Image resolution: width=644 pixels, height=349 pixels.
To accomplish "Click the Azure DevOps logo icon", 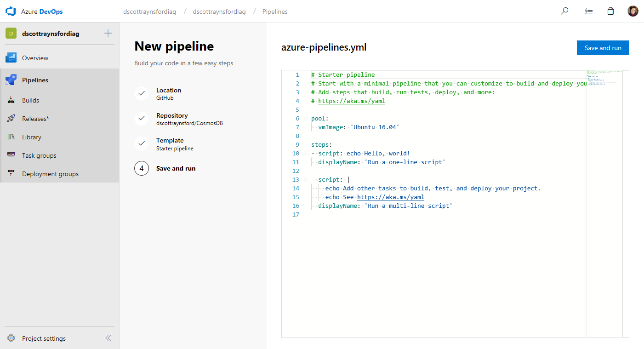I will coord(11,11).
